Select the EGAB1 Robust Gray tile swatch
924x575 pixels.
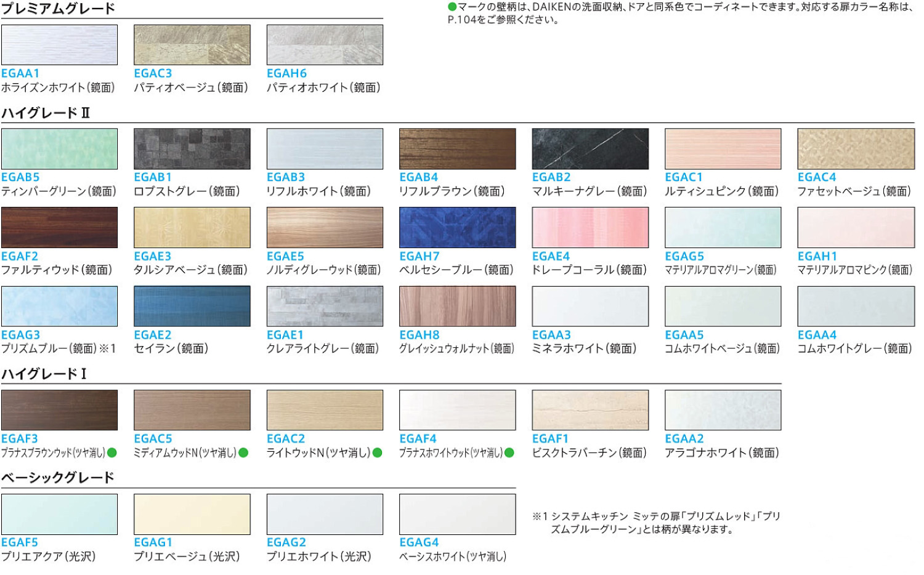click(x=192, y=149)
